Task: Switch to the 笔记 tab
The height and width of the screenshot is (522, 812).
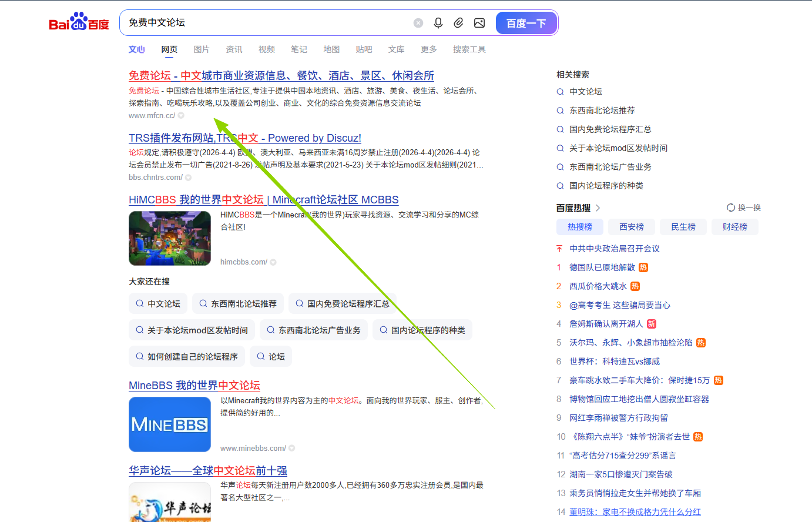Action: 299,49
